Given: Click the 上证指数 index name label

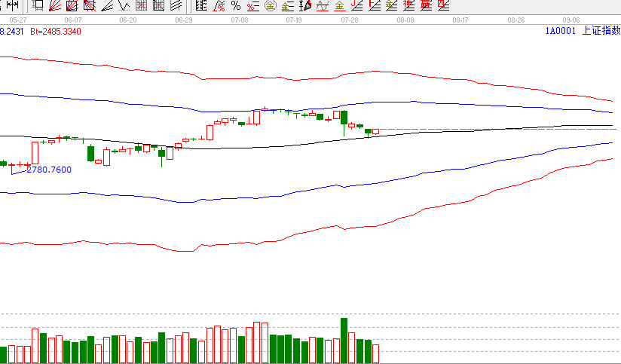Looking at the screenshot, I should coord(601,32).
